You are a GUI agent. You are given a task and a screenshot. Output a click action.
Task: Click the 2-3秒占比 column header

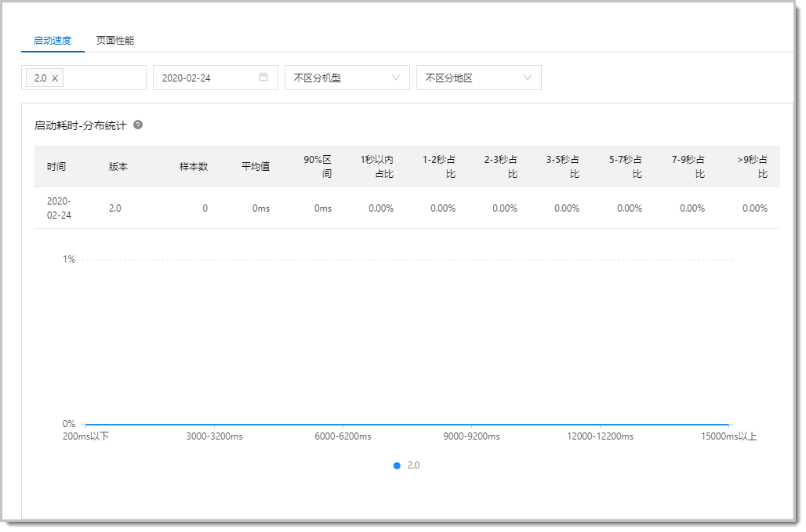[501, 166]
